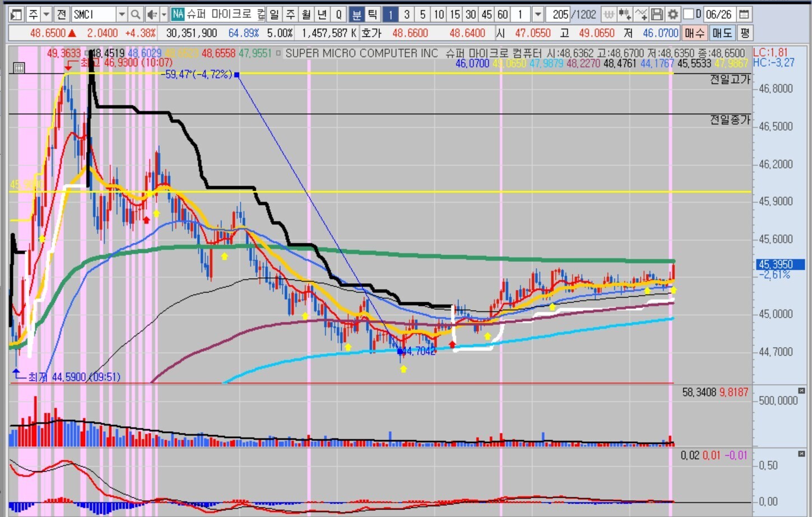Click the magnifier stock search icon
Viewport: 812px width, 517px height.
click(136, 14)
